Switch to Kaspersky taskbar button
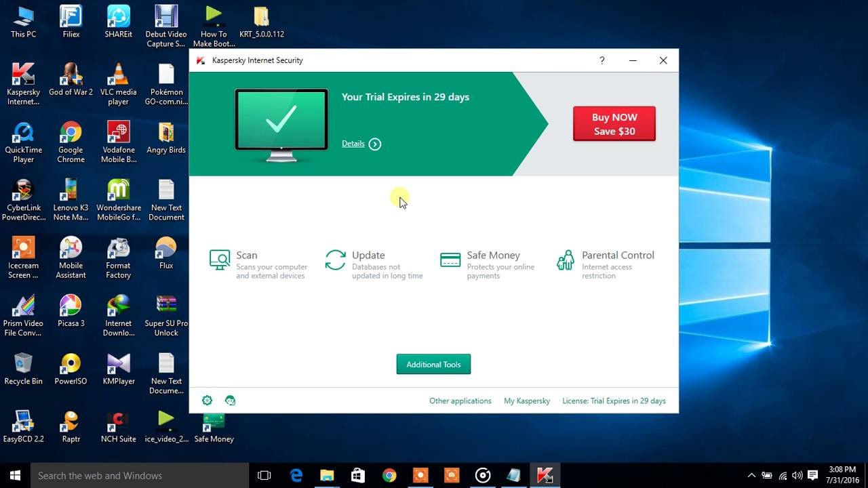Screen dimensions: 868x488 coord(545,475)
